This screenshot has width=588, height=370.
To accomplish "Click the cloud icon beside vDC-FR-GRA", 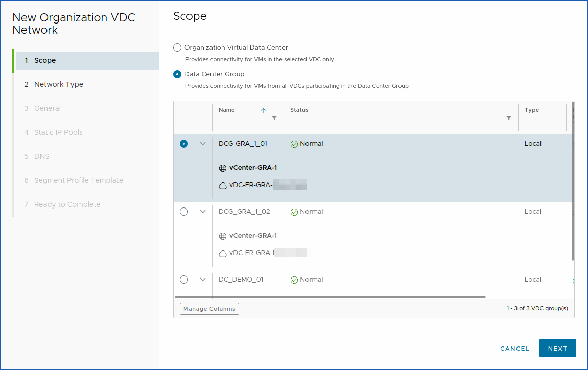I will 222,184.
